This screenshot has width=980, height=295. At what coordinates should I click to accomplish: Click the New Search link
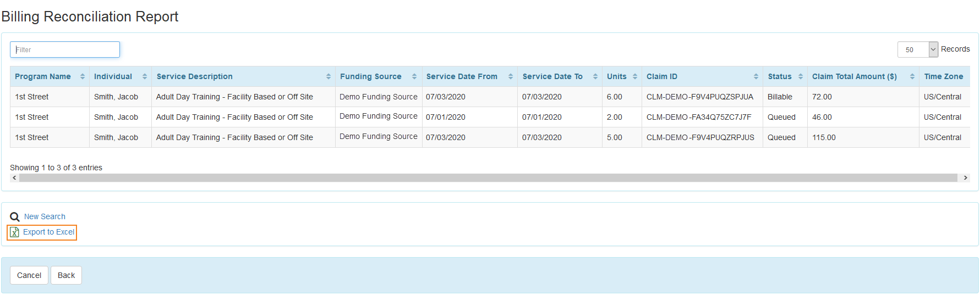click(45, 216)
